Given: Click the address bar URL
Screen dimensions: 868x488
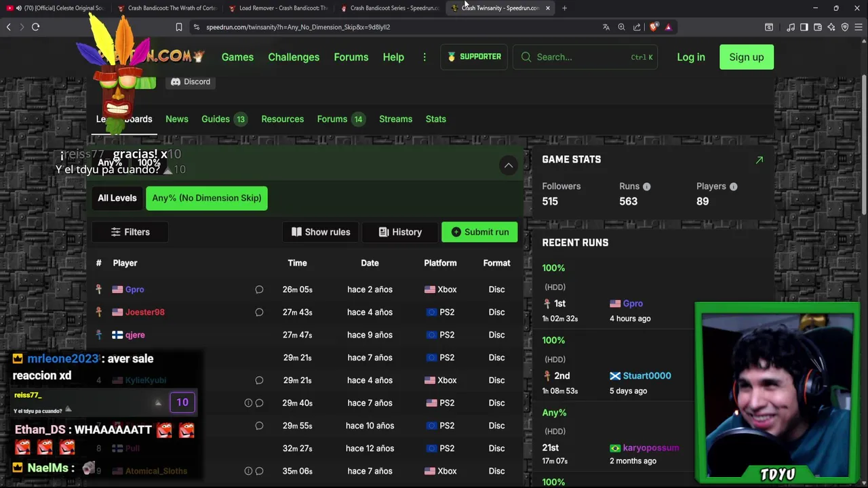Looking at the screenshot, I should coord(298,27).
